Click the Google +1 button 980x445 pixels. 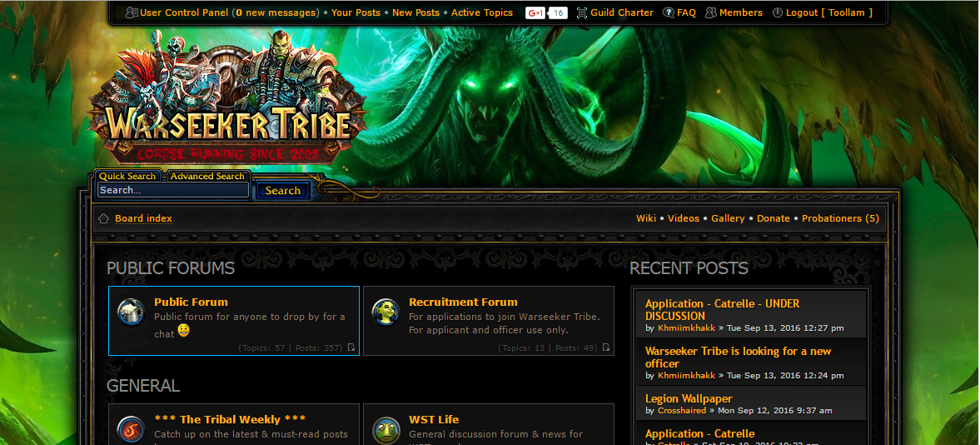tap(535, 12)
